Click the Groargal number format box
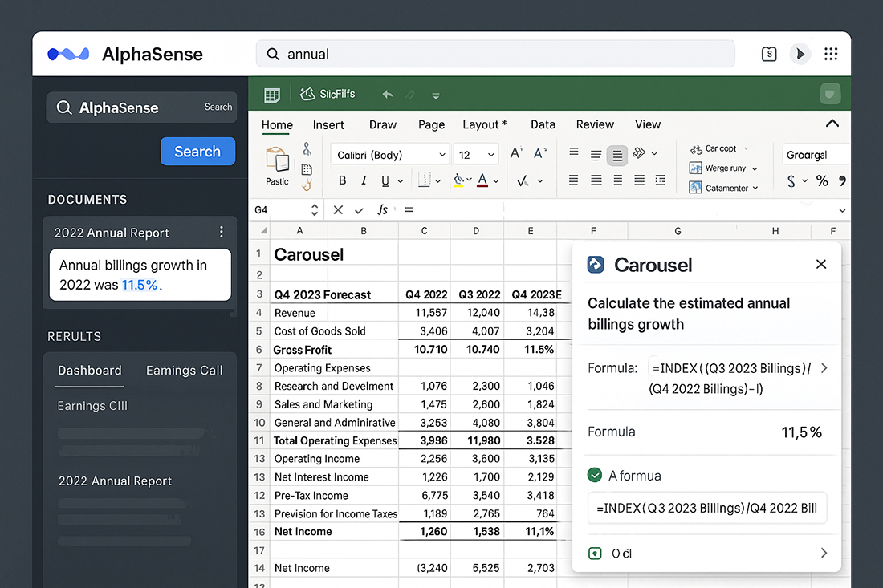The width and height of the screenshot is (883, 588). click(816, 155)
